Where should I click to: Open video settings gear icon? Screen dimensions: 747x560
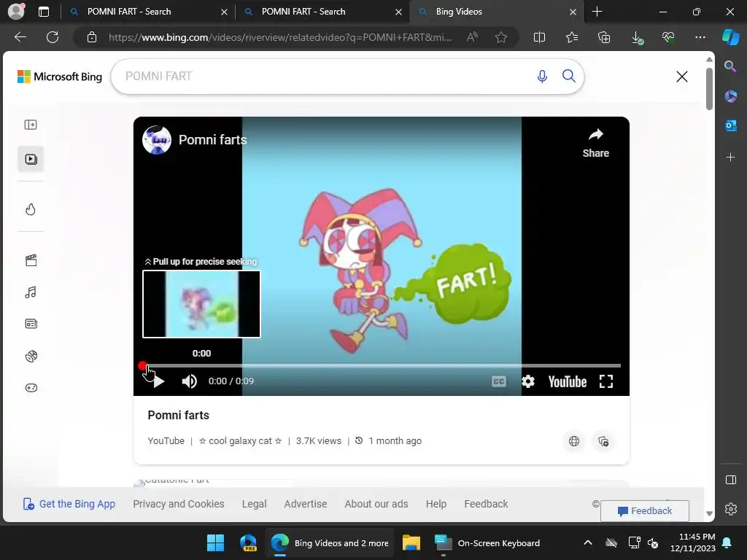(x=528, y=381)
